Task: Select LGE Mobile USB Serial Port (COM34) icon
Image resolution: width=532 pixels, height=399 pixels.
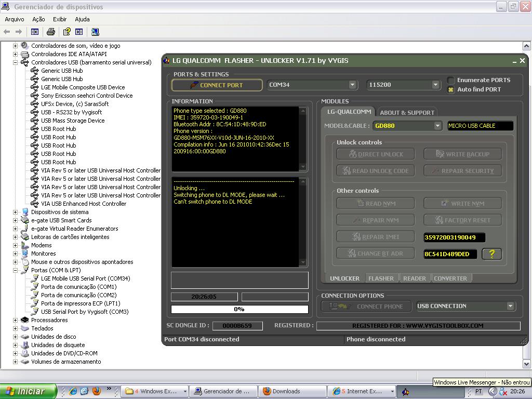Action: coord(34,278)
